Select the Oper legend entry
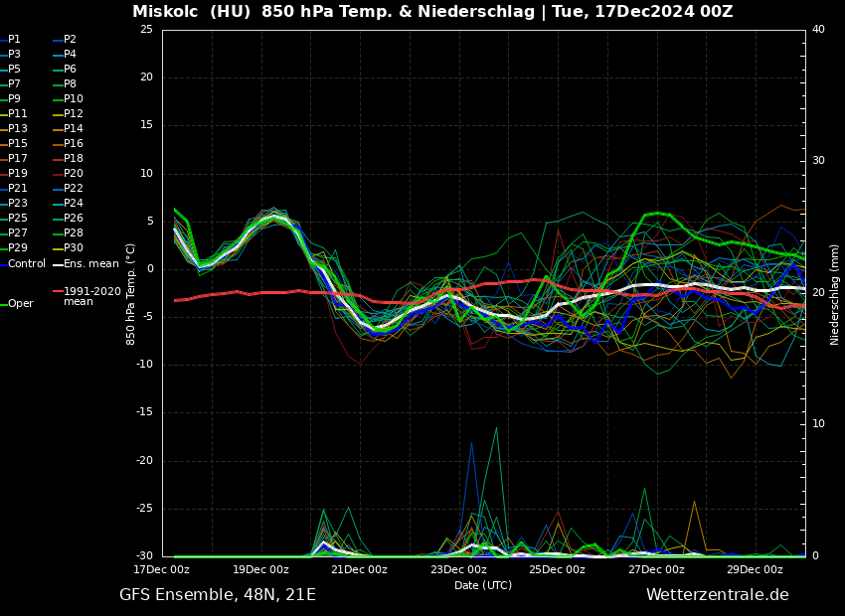Viewport: 845px width, 616px height. (20, 304)
